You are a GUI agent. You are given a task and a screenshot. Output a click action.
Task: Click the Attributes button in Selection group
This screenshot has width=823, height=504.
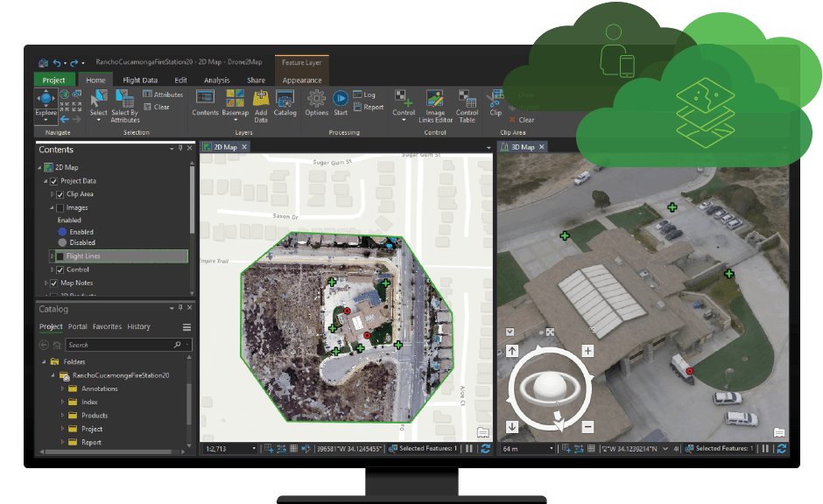click(x=163, y=94)
